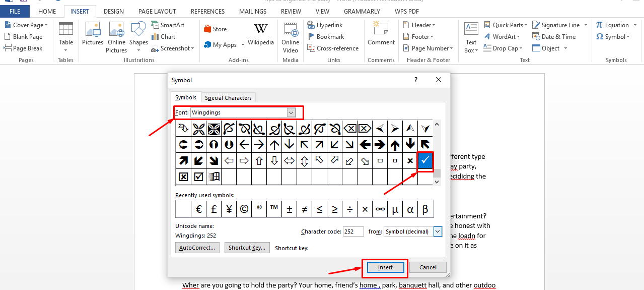Screen dimensions: 644x290
Task: Insert a Chart
Action: point(163,37)
